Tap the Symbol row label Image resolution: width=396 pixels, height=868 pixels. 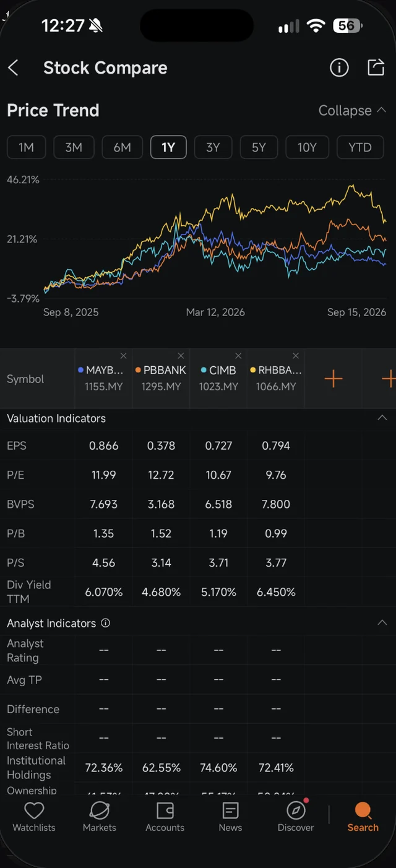25,379
